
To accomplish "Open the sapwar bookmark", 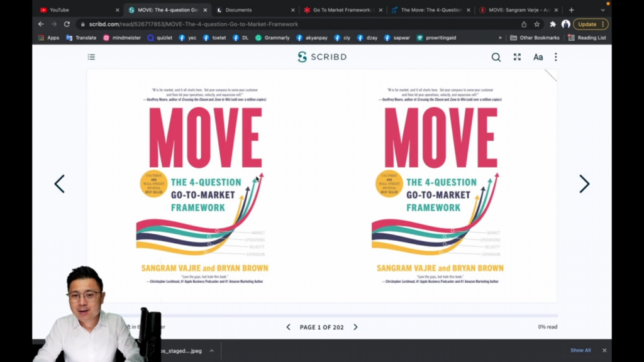I will tap(397, 38).
